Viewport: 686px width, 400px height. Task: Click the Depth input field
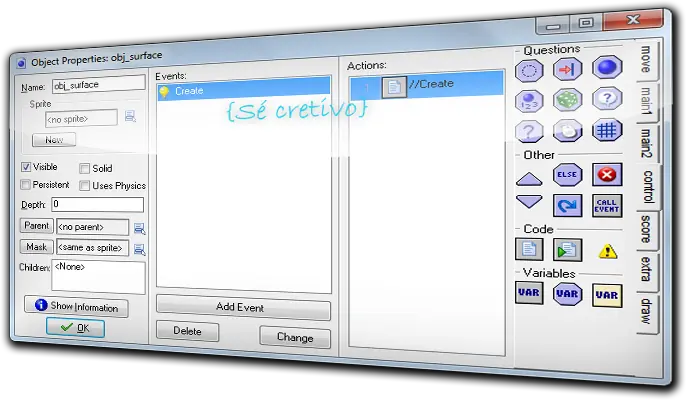click(98, 204)
